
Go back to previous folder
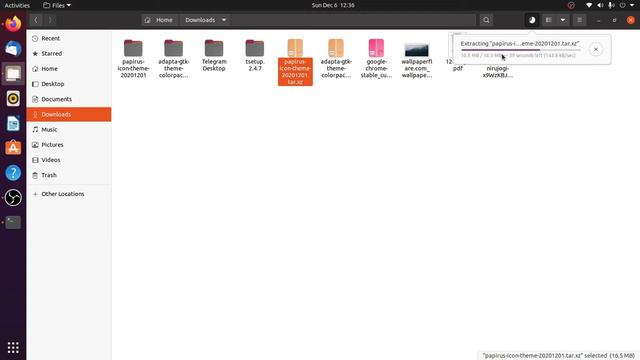tap(36, 20)
